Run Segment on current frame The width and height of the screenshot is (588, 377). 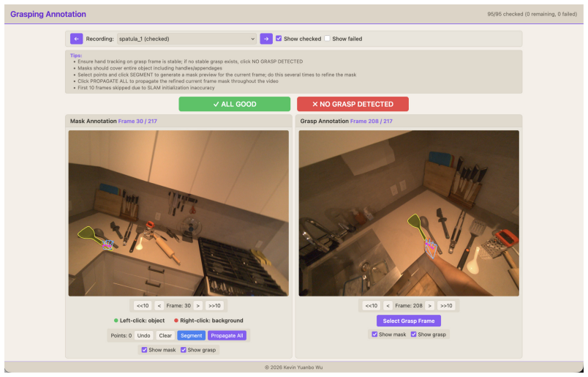click(x=192, y=336)
